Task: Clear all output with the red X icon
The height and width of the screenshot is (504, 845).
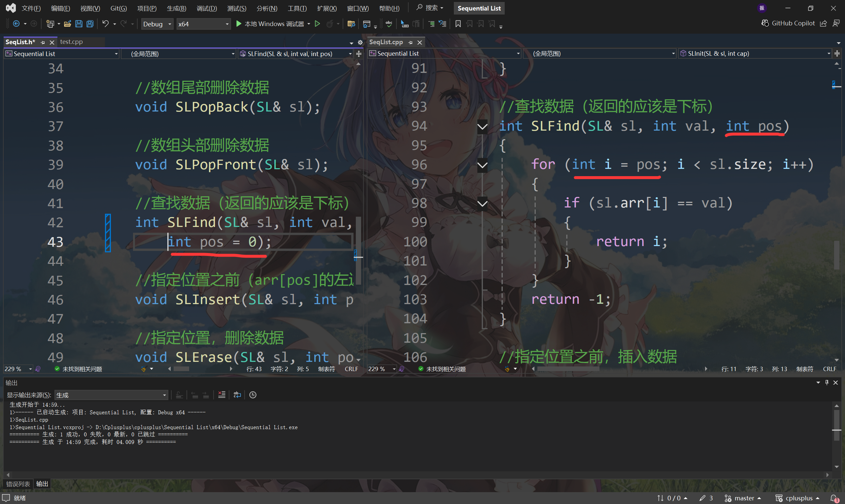Action: 221,394
